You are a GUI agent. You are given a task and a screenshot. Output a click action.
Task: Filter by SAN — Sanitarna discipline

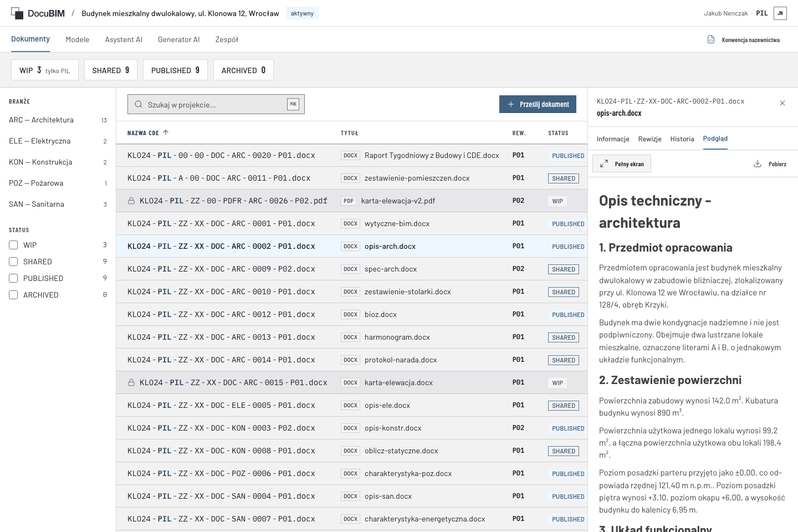(58, 204)
